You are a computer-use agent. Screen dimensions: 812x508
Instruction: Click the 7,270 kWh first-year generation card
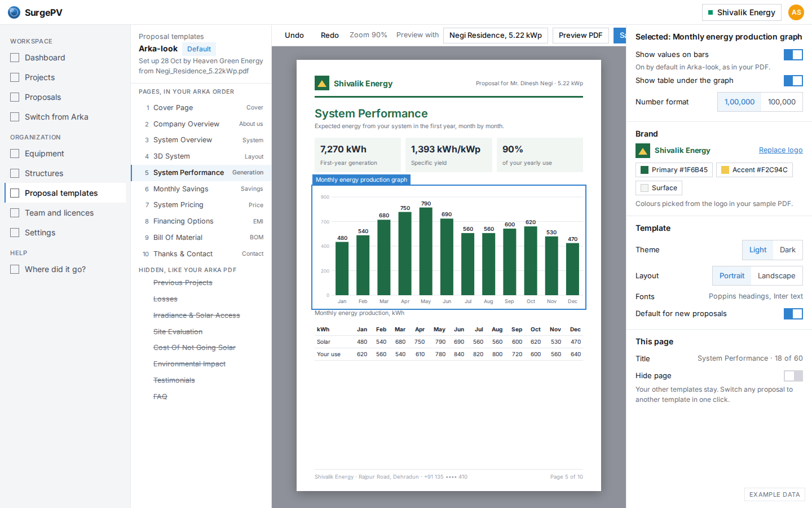[358, 155]
